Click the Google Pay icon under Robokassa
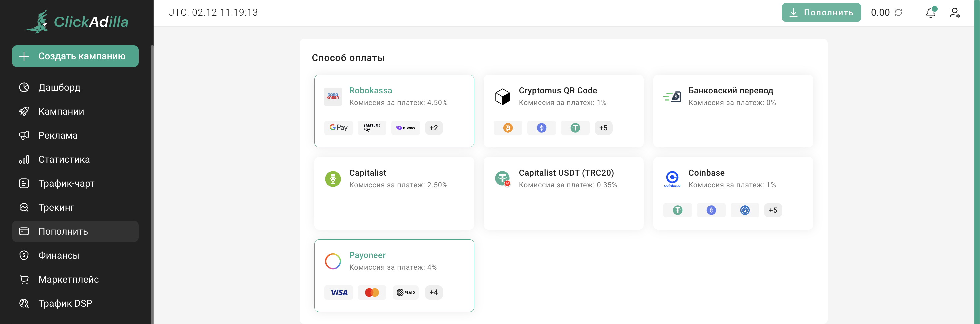Viewport: 980px width, 324px height. [338, 128]
